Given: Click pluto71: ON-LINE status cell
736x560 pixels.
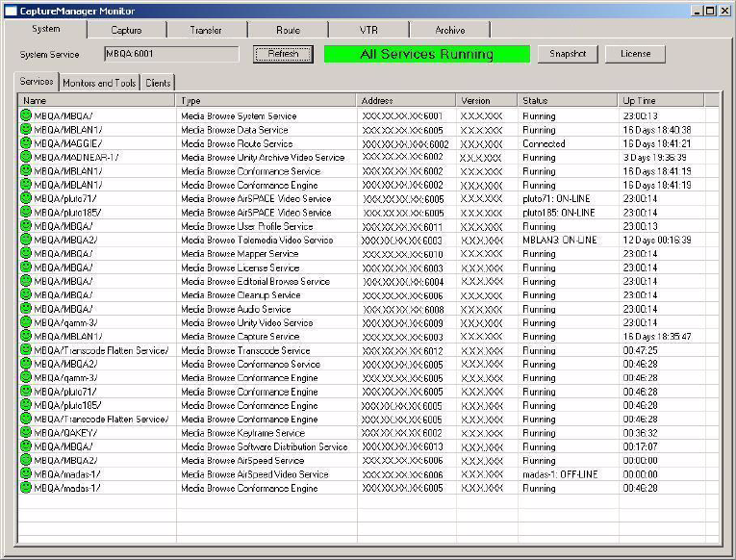Looking at the screenshot, I should click(x=556, y=198).
